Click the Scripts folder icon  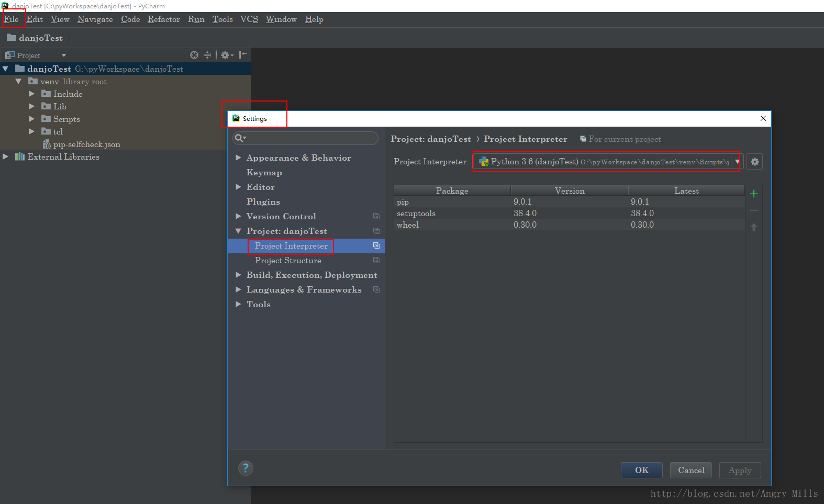(x=46, y=119)
